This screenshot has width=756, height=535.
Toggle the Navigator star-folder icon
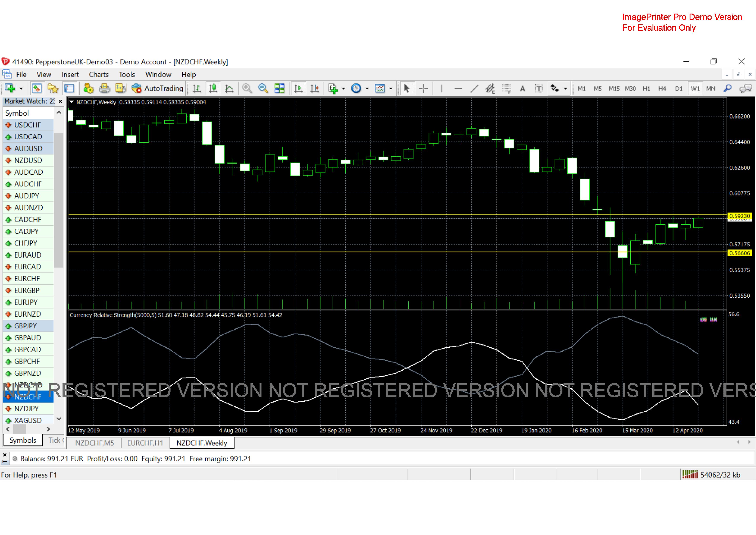pyautogui.click(x=53, y=88)
